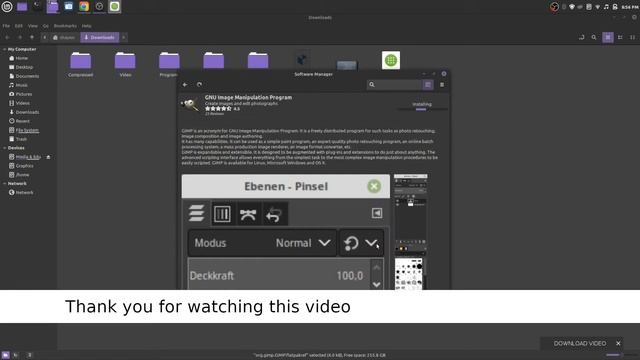Screen dimensions: 640x360
Task: Click the mode reset dropdown arrow
Action: click(x=371, y=243)
